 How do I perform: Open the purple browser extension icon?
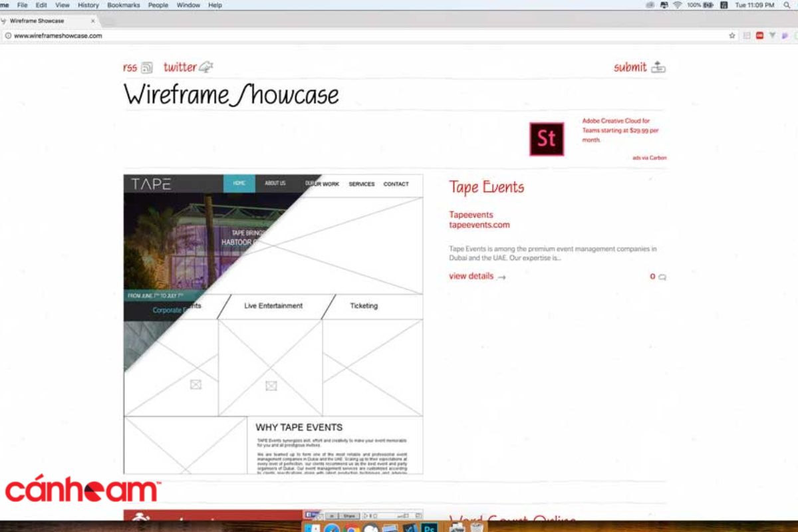(785, 35)
